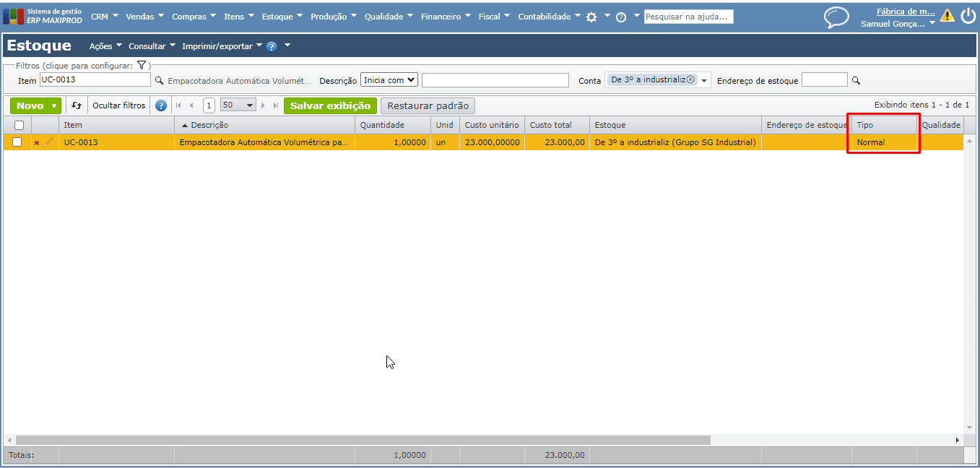Image resolution: width=980 pixels, height=468 pixels.
Task: Click the green Novo button
Action: [x=30, y=105]
